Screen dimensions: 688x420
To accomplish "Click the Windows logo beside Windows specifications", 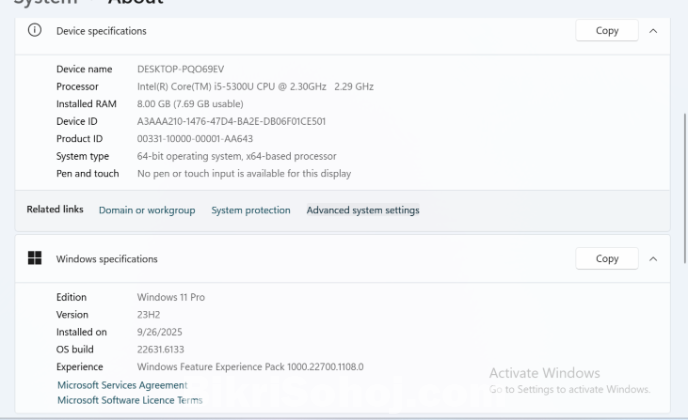I will coord(35,259).
